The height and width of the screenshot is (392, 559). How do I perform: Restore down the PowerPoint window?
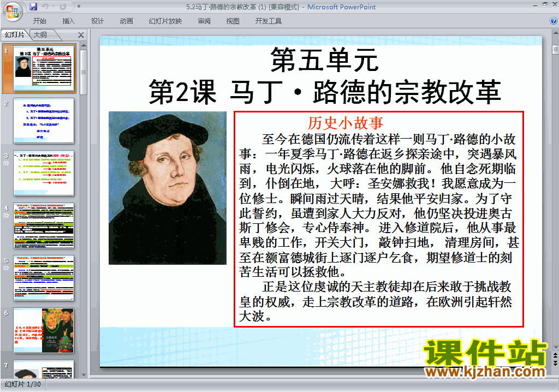[545, 4]
